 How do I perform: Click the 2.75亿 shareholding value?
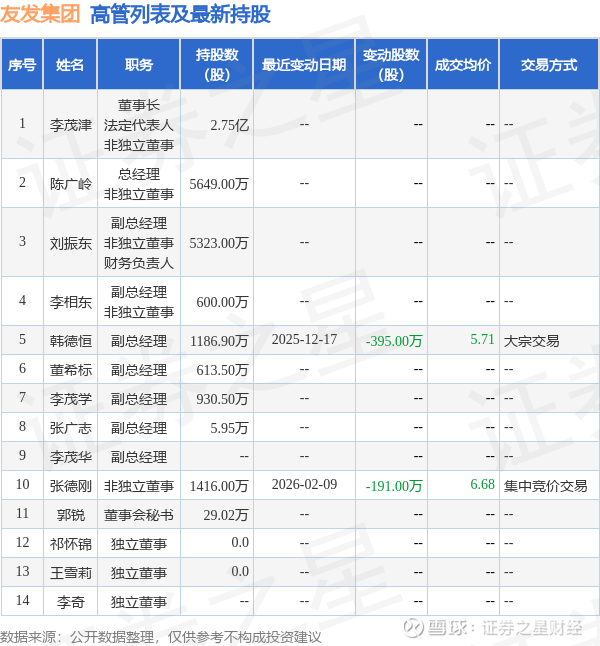pyautogui.click(x=230, y=125)
